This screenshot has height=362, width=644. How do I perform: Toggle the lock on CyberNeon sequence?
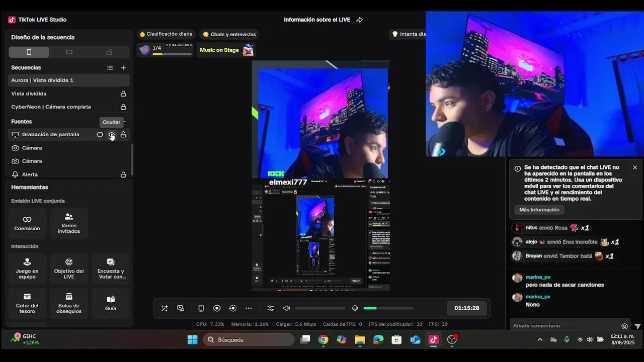coord(123,107)
